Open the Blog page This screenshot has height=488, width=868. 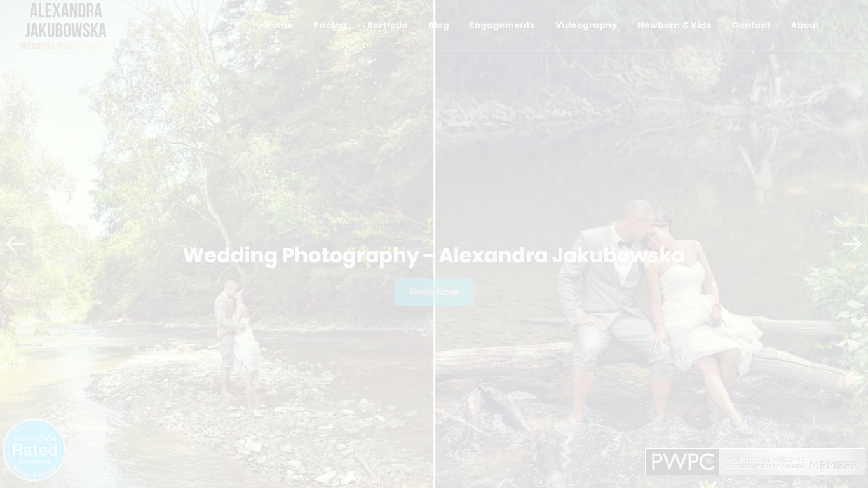pos(438,25)
